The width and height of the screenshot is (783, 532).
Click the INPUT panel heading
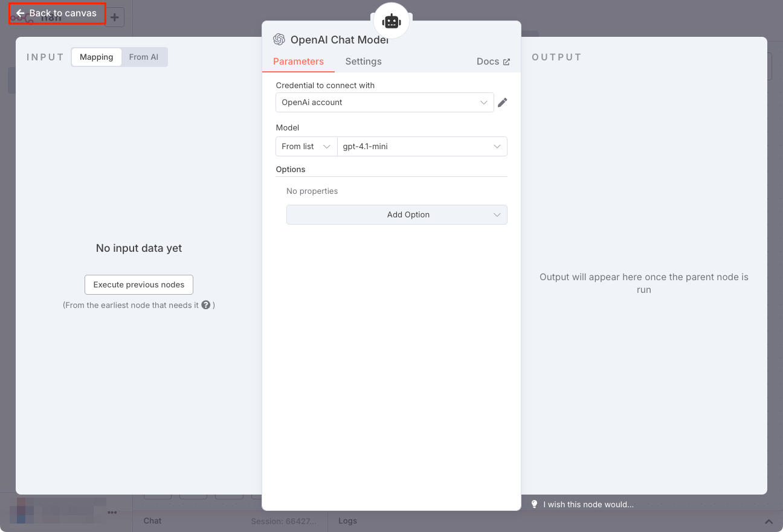pyautogui.click(x=45, y=57)
